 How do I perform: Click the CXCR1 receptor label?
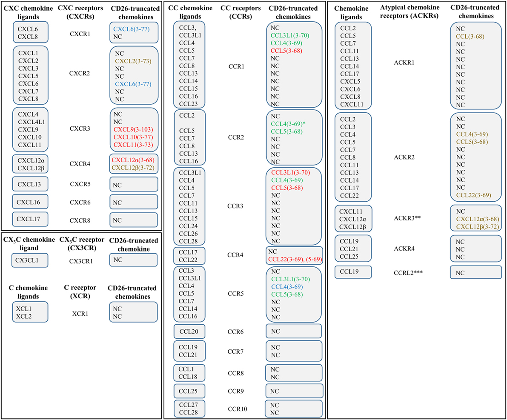click(80, 34)
